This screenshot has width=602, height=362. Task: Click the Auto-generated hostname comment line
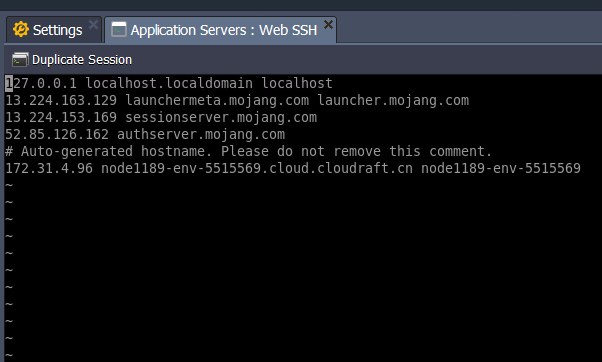248,151
